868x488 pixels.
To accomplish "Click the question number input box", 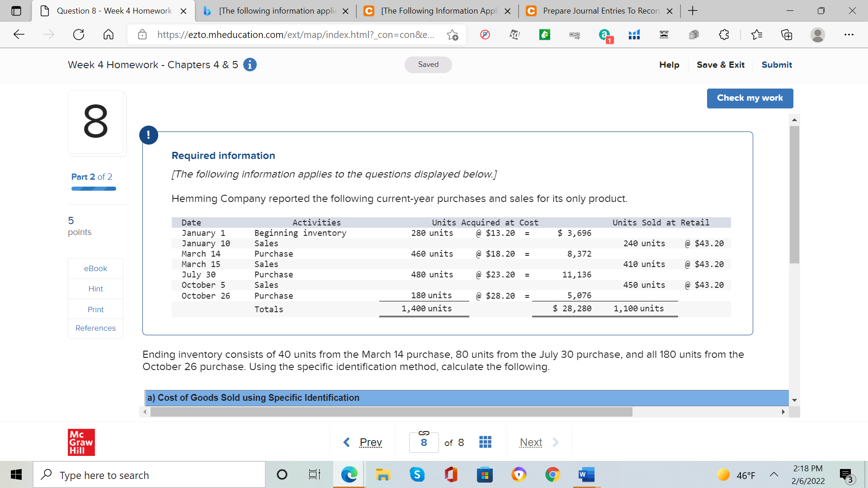I will pos(424,442).
